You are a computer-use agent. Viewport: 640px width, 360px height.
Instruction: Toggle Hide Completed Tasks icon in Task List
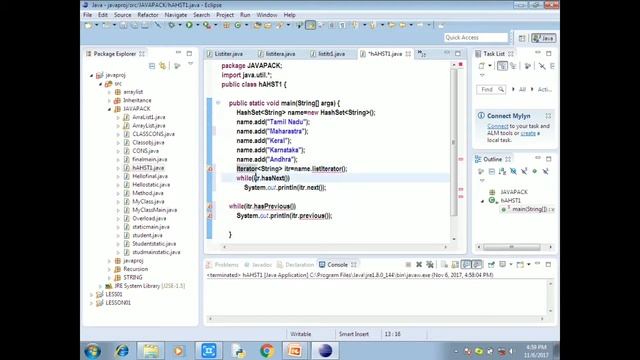(542, 66)
